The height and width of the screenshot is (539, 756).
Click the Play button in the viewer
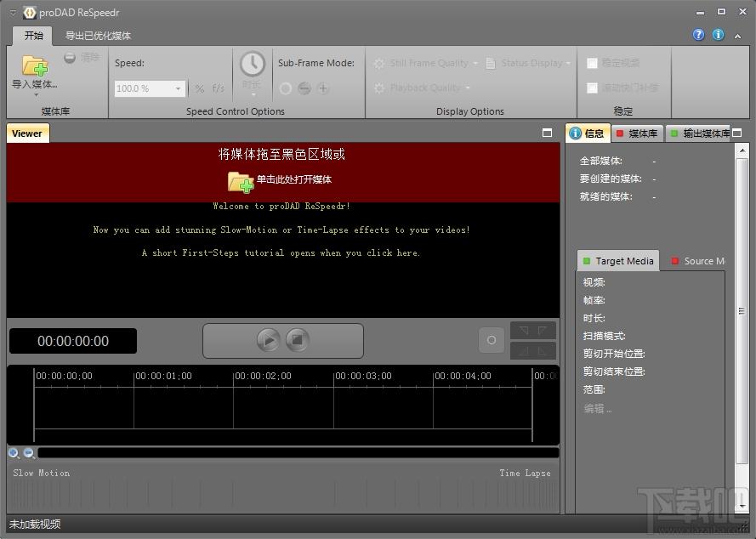coord(268,340)
